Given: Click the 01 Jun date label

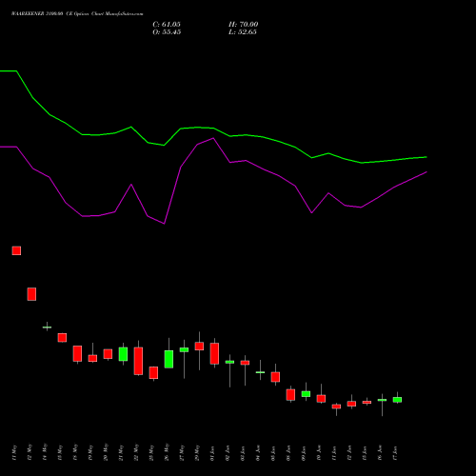Looking at the screenshot, I should tap(212, 453).
